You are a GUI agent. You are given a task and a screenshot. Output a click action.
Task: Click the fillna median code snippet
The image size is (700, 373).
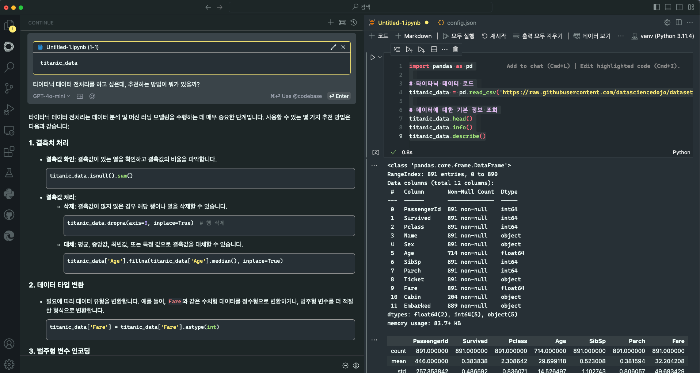pos(209,263)
